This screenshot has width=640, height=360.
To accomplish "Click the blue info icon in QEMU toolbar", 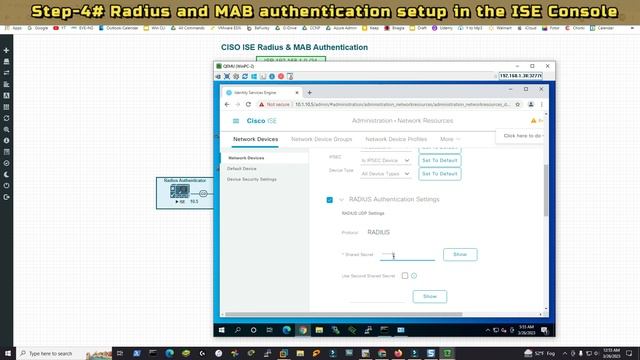I will coord(272,76).
